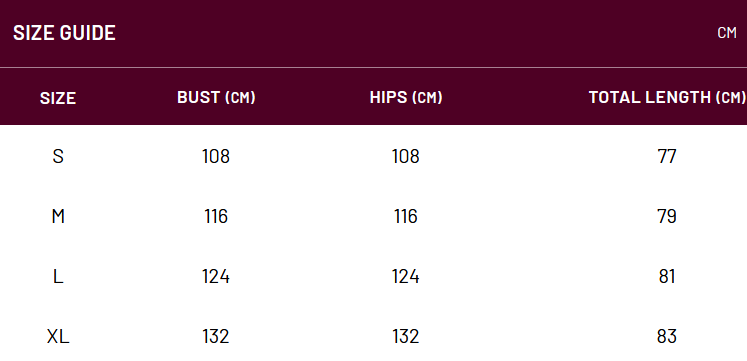Select the L size row label
This screenshot has height=361, width=747.
pyautogui.click(x=58, y=276)
